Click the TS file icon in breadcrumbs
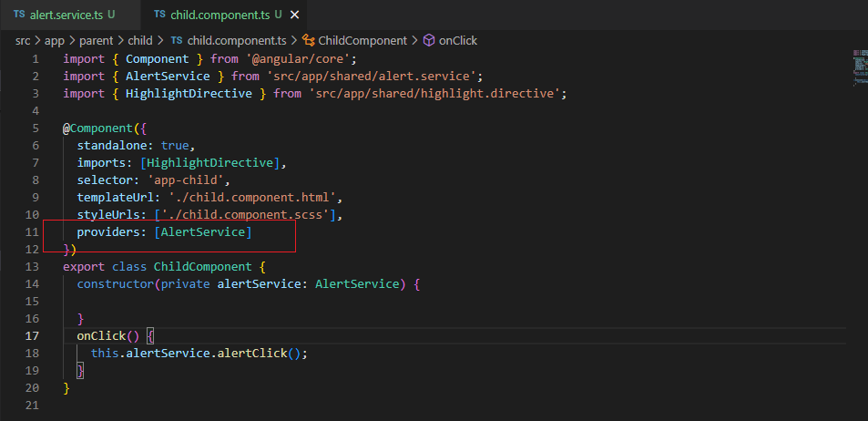 tap(177, 40)
